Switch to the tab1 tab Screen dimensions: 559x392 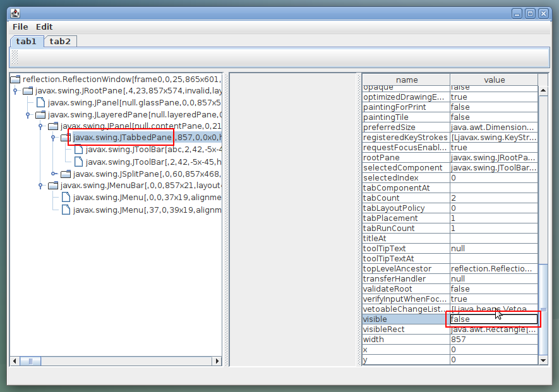tap(27, 41)
